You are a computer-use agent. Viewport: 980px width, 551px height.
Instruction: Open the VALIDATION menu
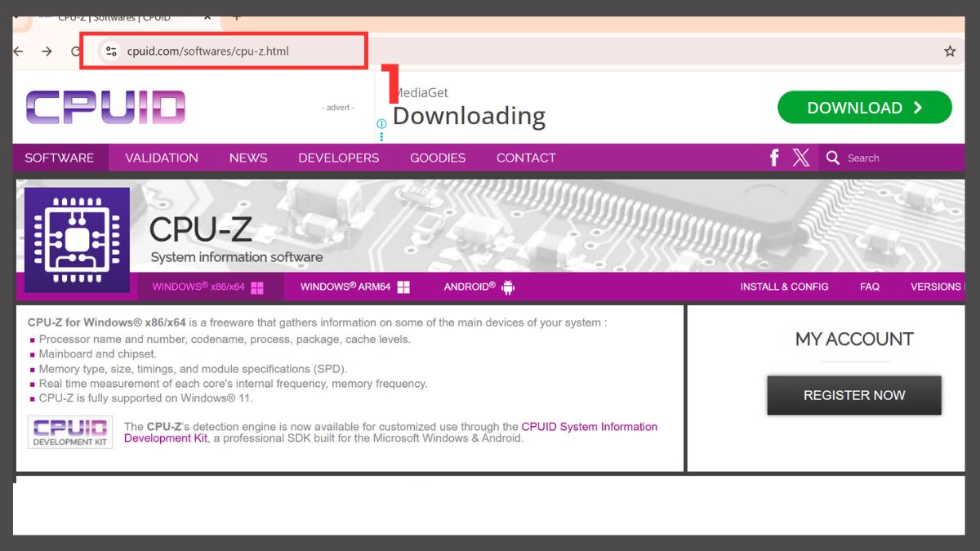(x=162, y=158)
